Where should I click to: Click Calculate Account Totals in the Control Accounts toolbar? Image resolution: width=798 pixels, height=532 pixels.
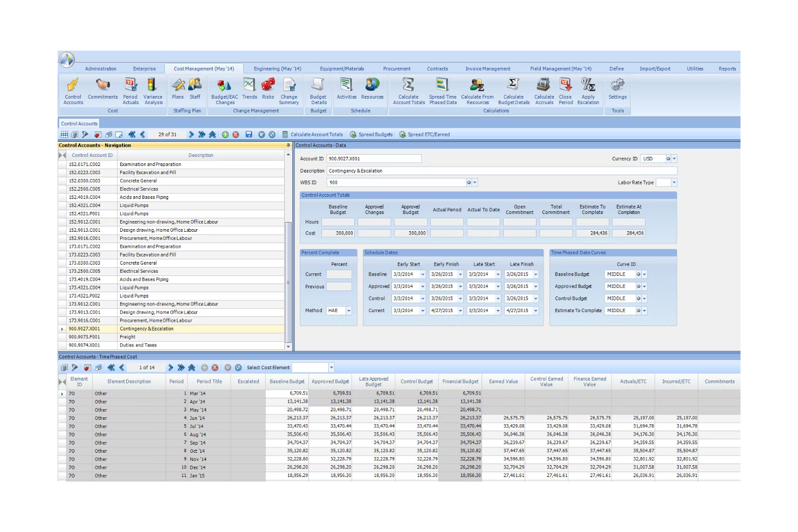coord(312,135)
